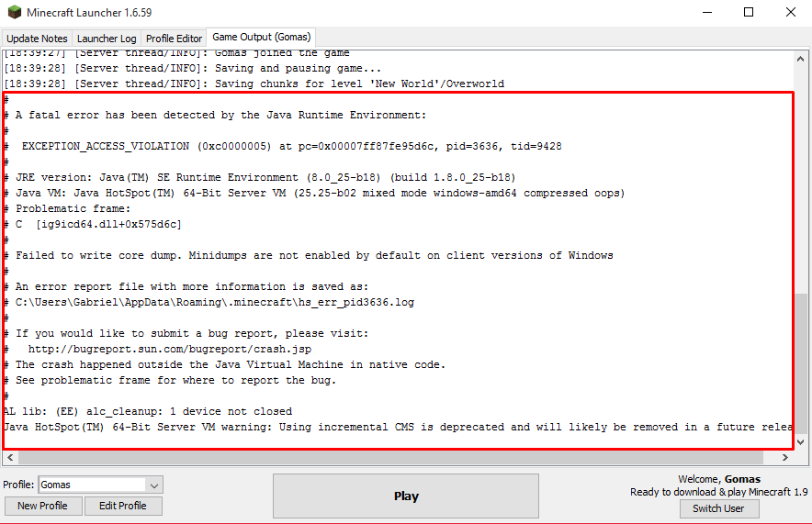The image size is (812, 524).
Task: Click the Minecraft Launcher grass block icon
Action: 15,12
